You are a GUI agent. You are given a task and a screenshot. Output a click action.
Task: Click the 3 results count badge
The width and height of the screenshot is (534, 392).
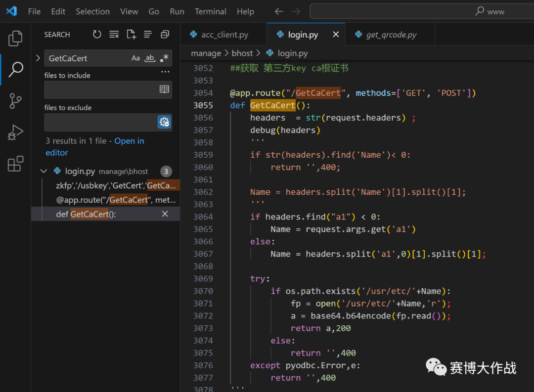tap(166, 172)
